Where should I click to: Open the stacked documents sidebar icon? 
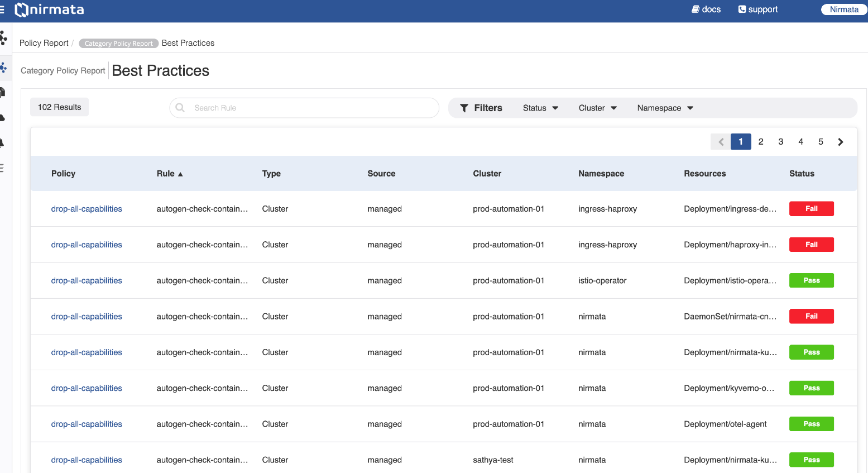[3, 92]
